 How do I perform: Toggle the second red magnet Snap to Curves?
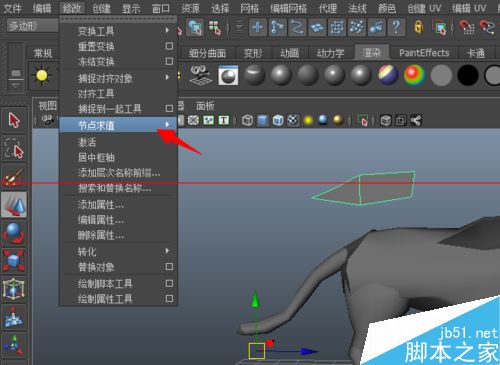tap(487, 27)
